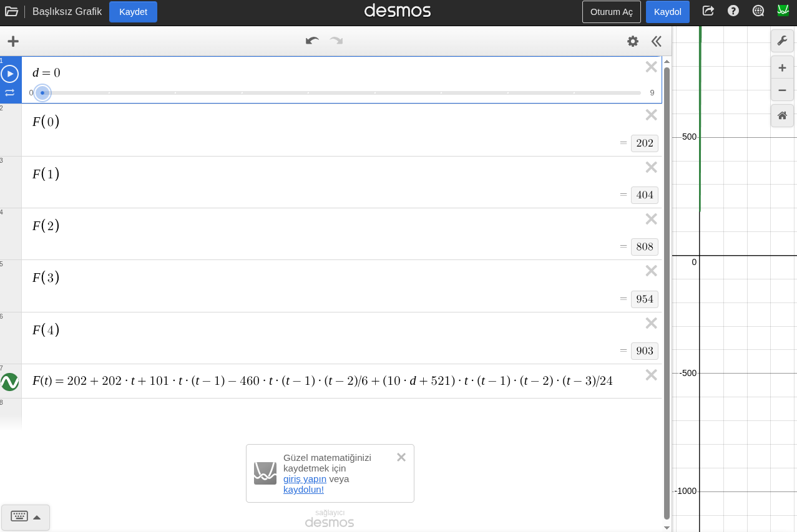Click the share graph icon

(x=708, y=11)
